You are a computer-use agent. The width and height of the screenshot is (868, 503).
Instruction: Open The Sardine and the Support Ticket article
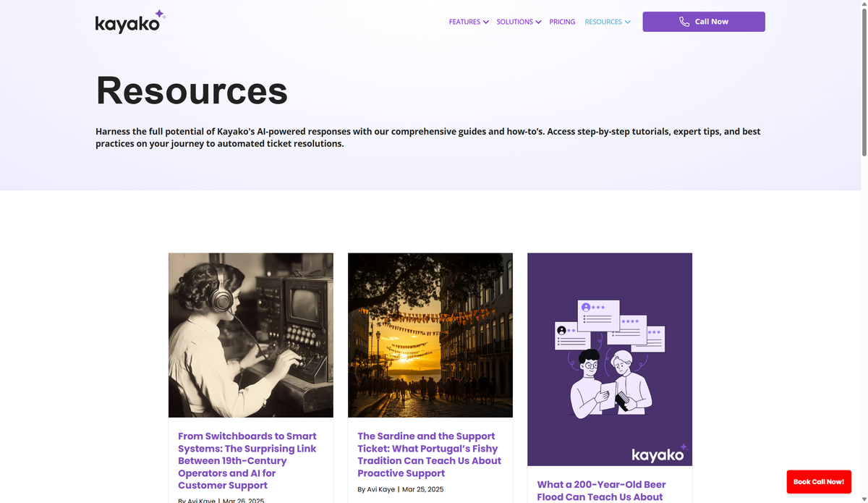tap(429, 454)
